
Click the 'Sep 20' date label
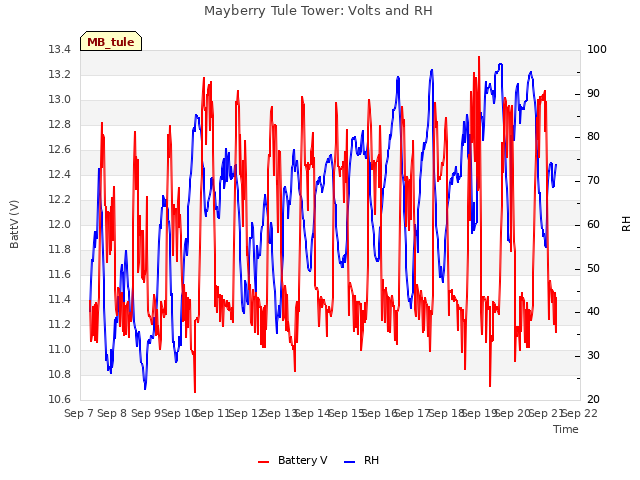coord(513,414)
